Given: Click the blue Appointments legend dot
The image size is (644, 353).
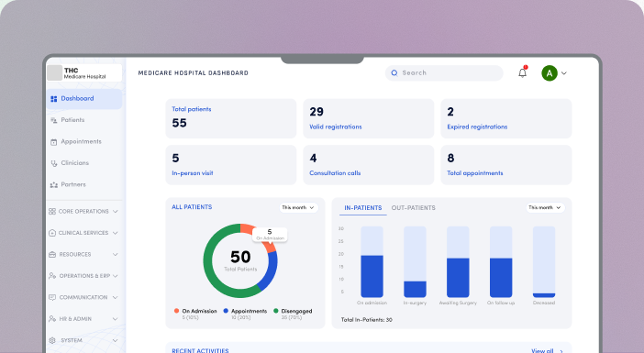Looking at the screenshot, I should pos(226,311).
